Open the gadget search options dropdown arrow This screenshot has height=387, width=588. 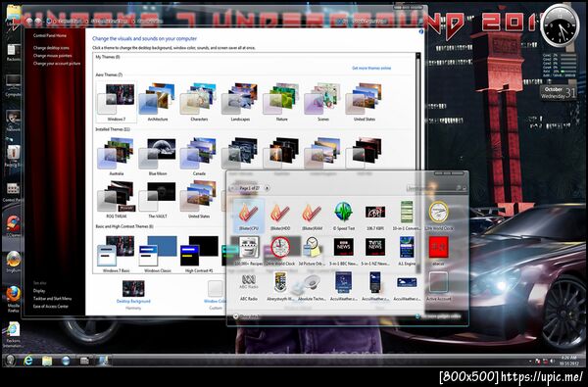click(465, 188)
